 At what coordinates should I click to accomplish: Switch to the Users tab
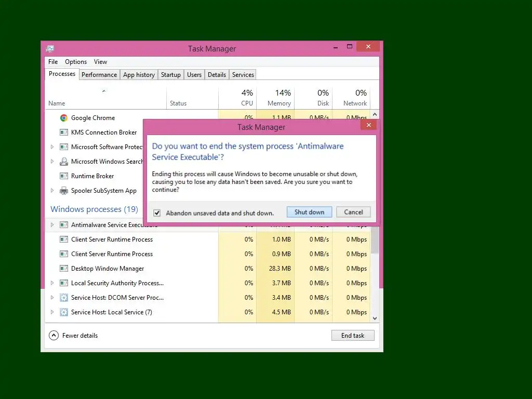tap(194, 75)
